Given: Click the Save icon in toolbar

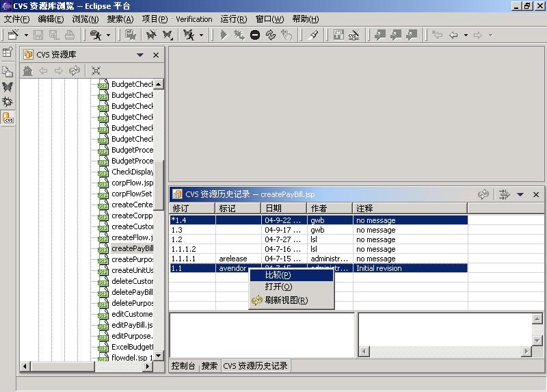Looking at the screenshot, I should click(x=38, y=35).
